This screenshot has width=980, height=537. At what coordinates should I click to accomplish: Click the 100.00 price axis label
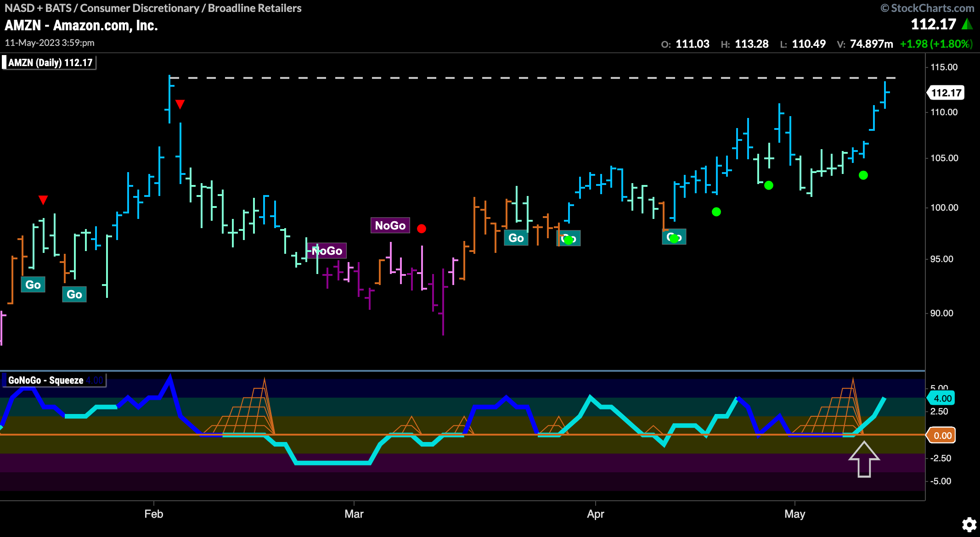(944, 207)
